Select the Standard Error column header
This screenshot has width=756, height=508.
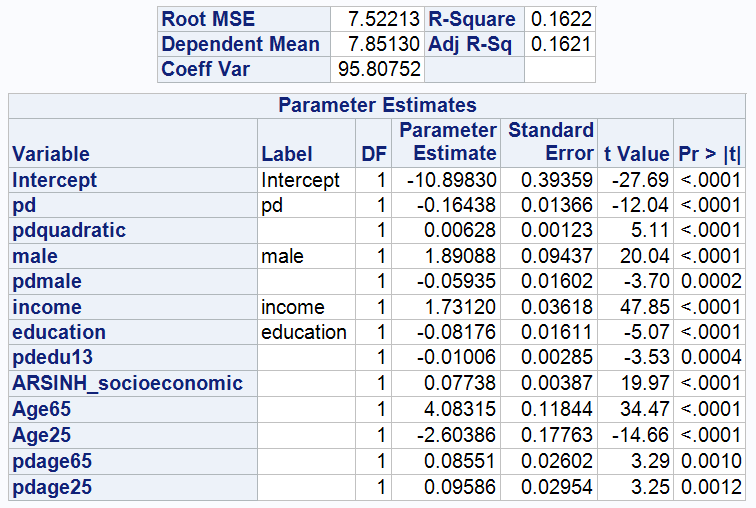551,142
